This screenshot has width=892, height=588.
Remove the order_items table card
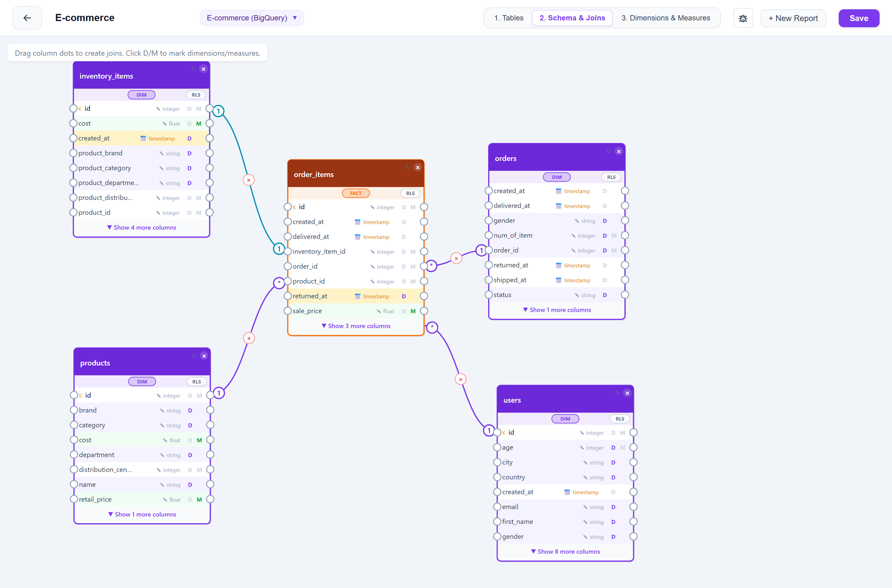tap(418, 168)
